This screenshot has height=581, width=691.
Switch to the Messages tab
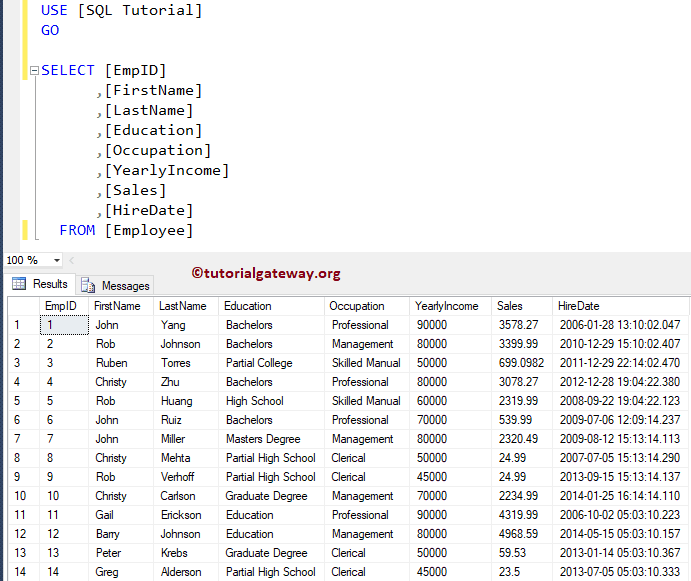[x=115, y=286]
